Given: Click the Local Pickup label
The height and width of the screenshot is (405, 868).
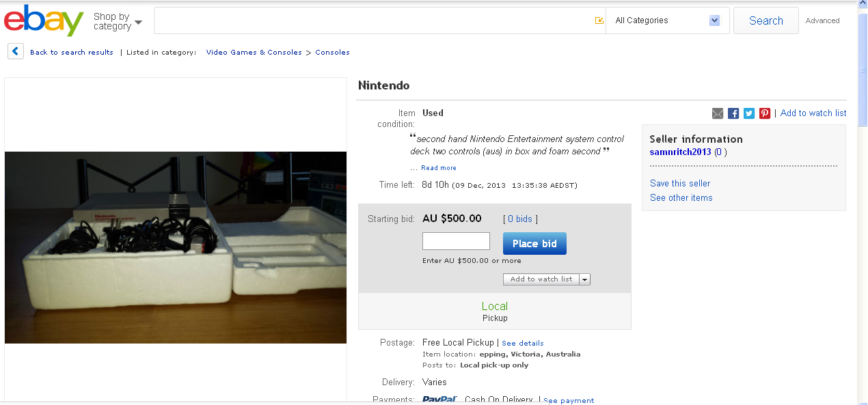Looking at the screenshot, I should [x=495, y=311].
